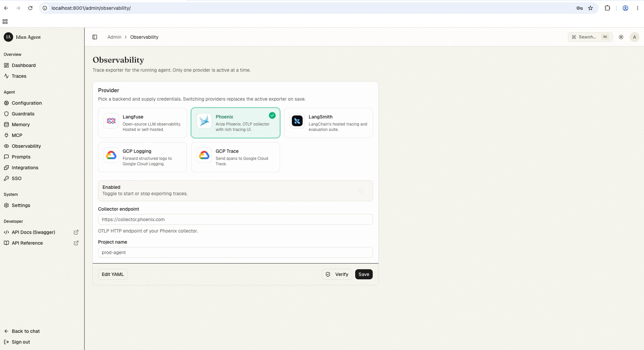This screenshot has width=644, height=350.
Task: Open the Guardrails sidebar item
Action: (42, 114)
